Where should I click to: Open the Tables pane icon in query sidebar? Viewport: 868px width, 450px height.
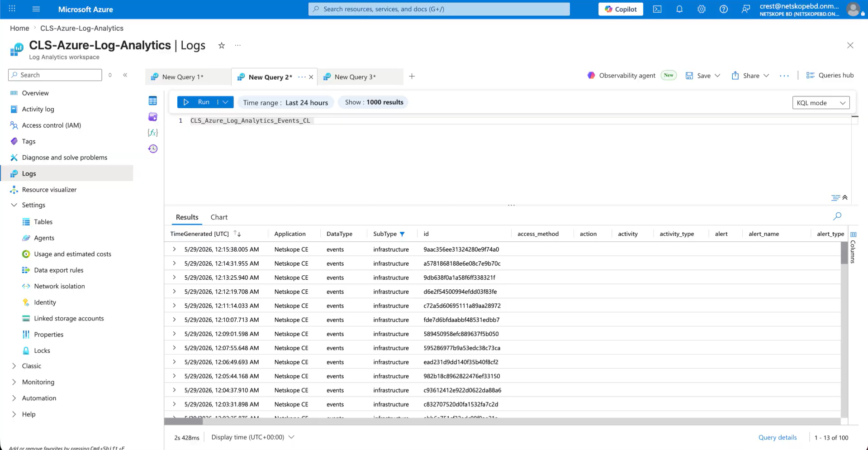[153, 101]
